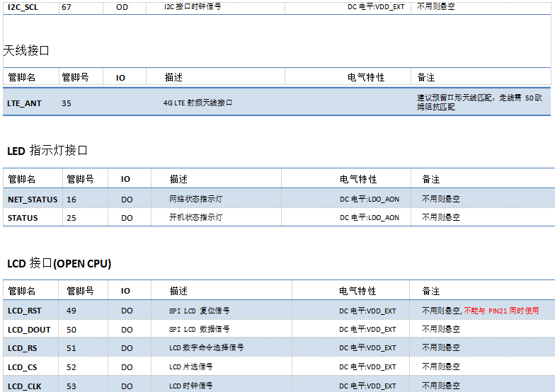The image size is (555, 392).
Task: Click the 天线接口 section heading
Action: (x=27, y=51)
